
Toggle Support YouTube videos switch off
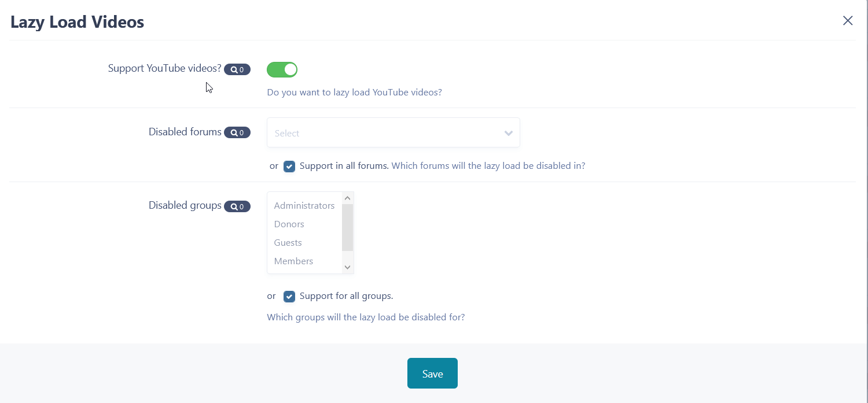pyautogui.click(x=282, y=70)
